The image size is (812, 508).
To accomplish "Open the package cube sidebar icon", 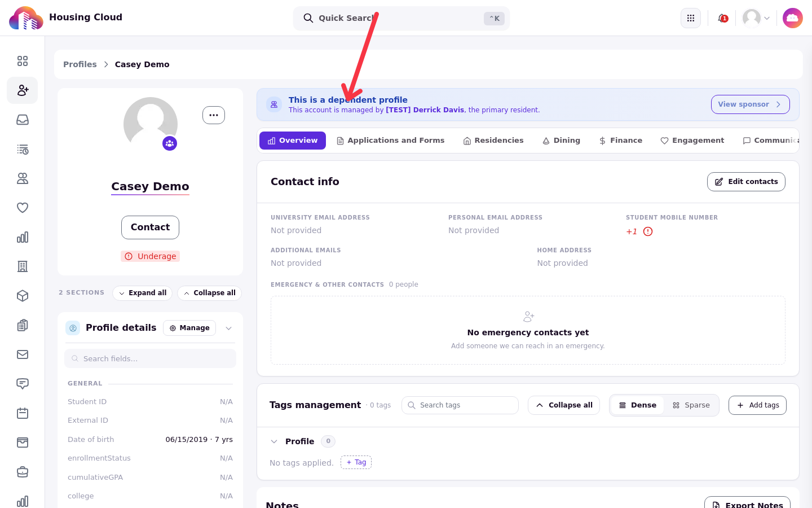I will tap(23, 296).
